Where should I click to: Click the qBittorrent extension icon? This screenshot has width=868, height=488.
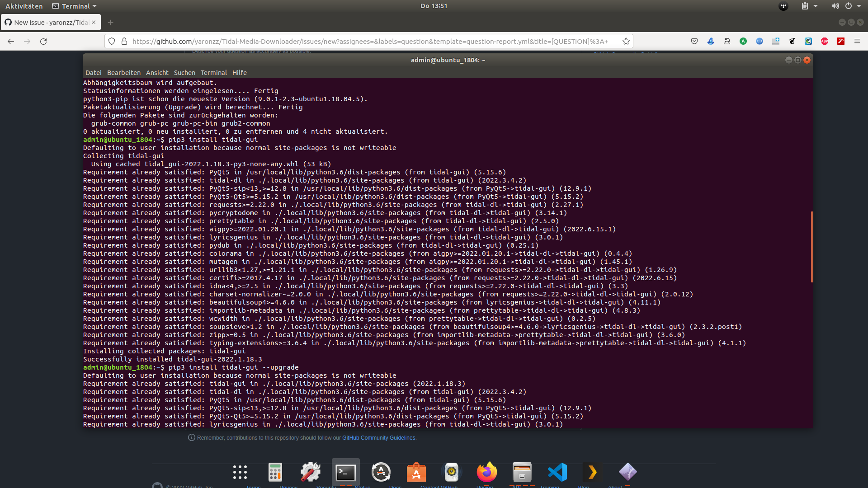(x=759, y=41)
